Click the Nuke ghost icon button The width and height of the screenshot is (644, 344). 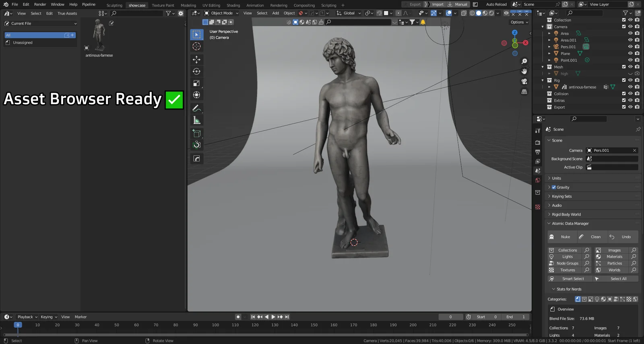562,237
